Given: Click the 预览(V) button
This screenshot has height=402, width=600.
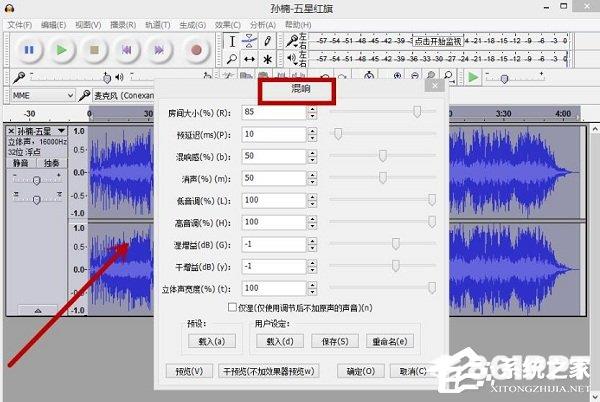Looking at the screenshot, I should (189, 371).
